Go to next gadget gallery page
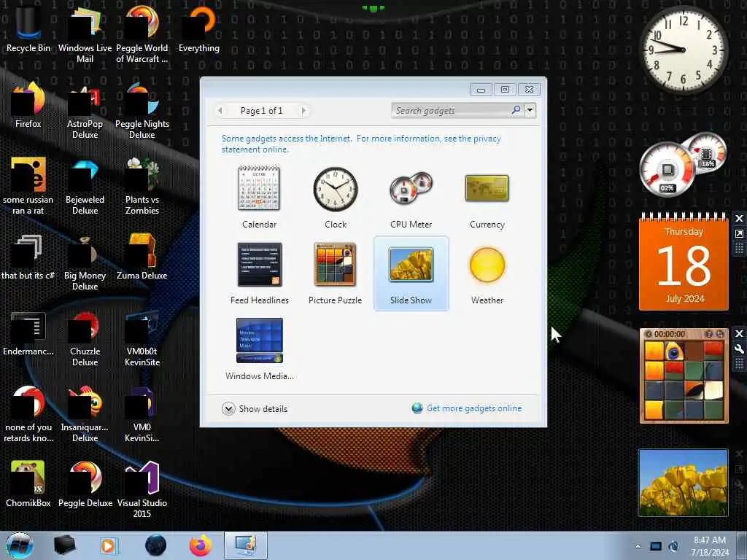This screenshot has height=560, width=747. pyautogui.click(x=303, y=111)
